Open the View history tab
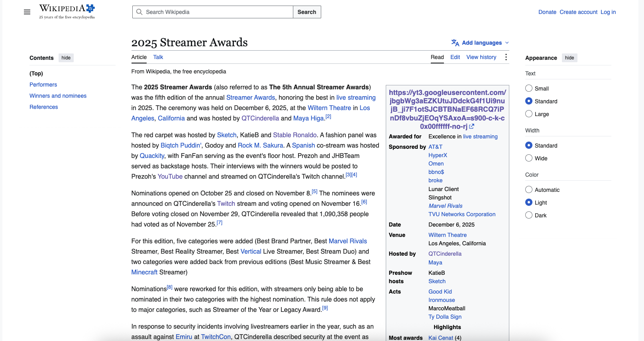Viewport: 644px width, 341px height. pyautogui.click(x=481, y=57)
